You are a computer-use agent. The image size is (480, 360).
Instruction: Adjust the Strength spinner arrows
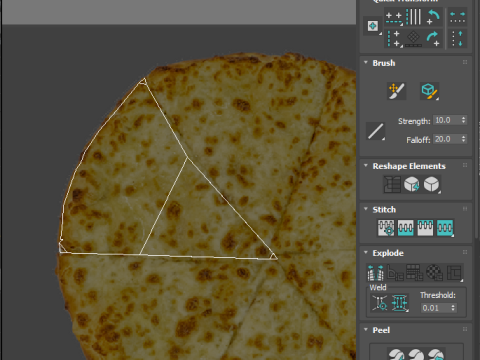click(463, 120)
